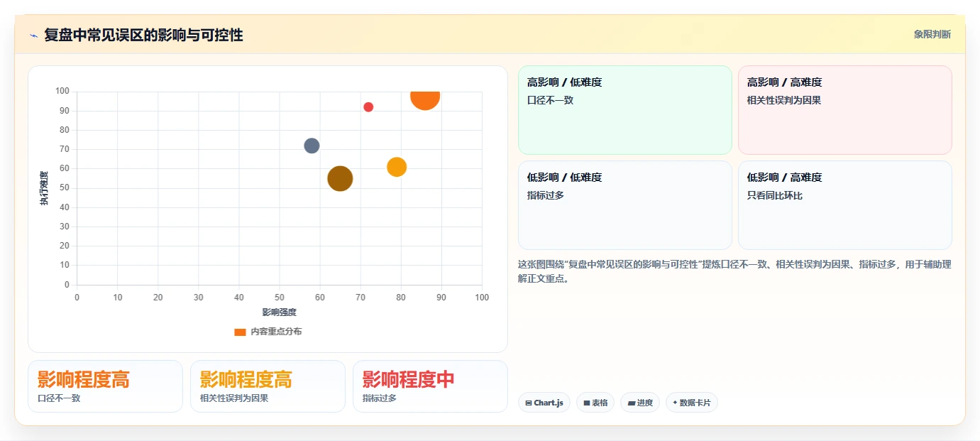Open the 影响程度高 card labeled 口径不一致
This screenshot has width=980, height=441.
[x=106, y=386]
